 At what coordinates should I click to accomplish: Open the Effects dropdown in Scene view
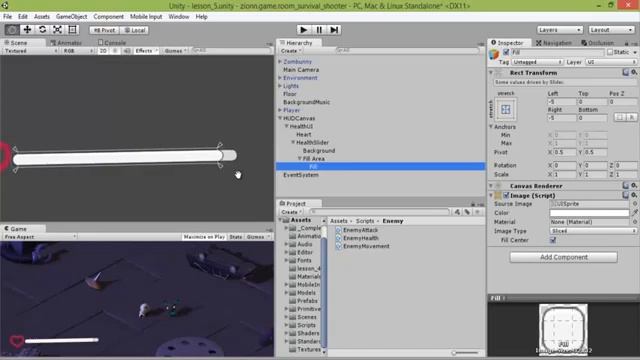(146, 51)
